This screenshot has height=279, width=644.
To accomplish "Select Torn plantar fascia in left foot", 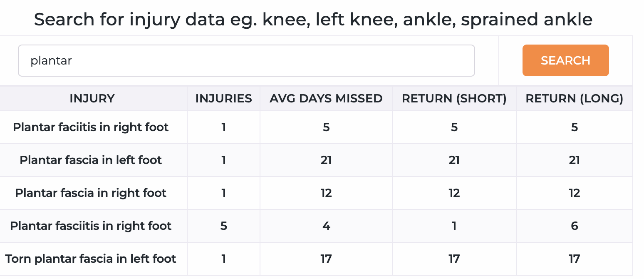I will 91,259.
